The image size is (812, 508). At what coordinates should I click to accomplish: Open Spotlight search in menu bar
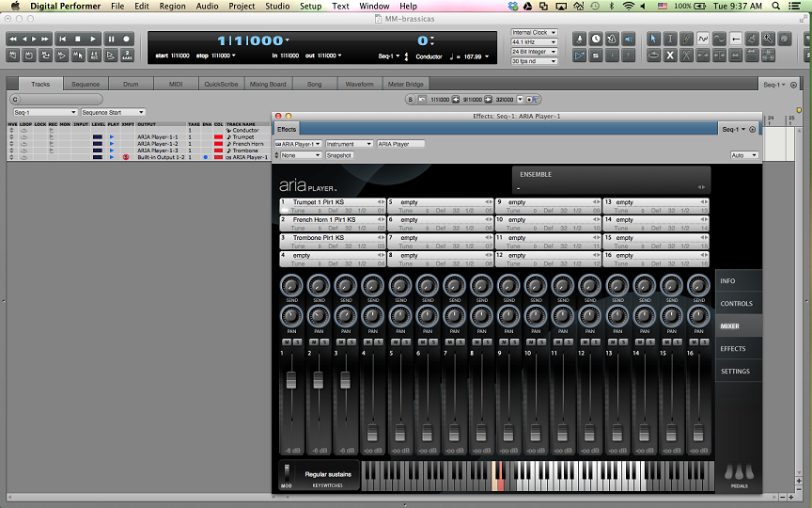point(775,6)
